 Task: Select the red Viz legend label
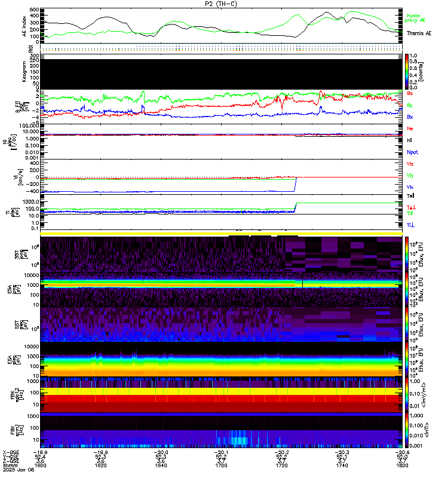(410, 164)
